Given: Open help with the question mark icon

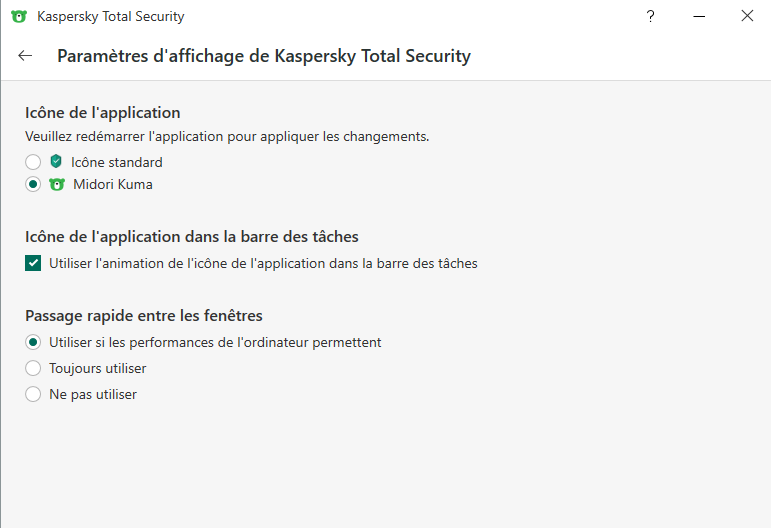Looking at the screenshot, I should tap(651, 16).
